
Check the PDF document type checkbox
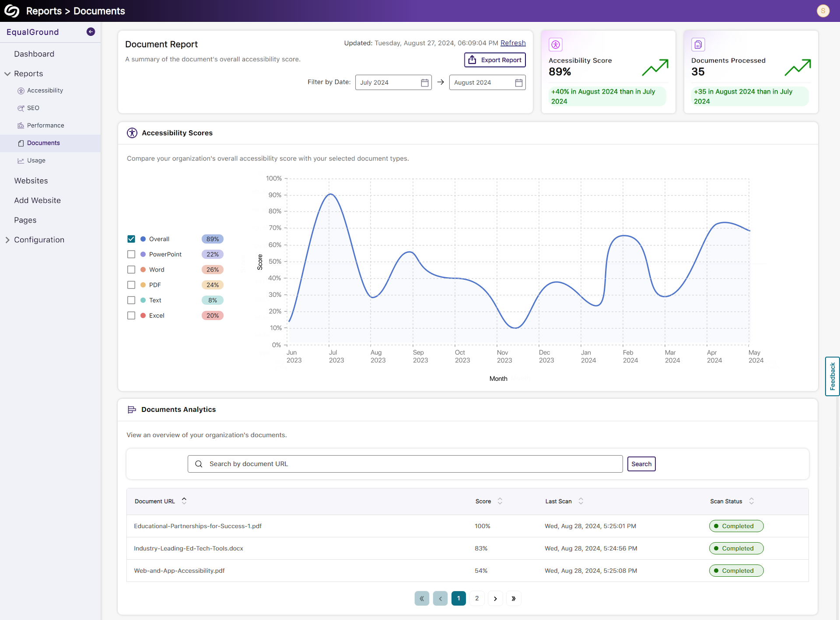[131, 285]
